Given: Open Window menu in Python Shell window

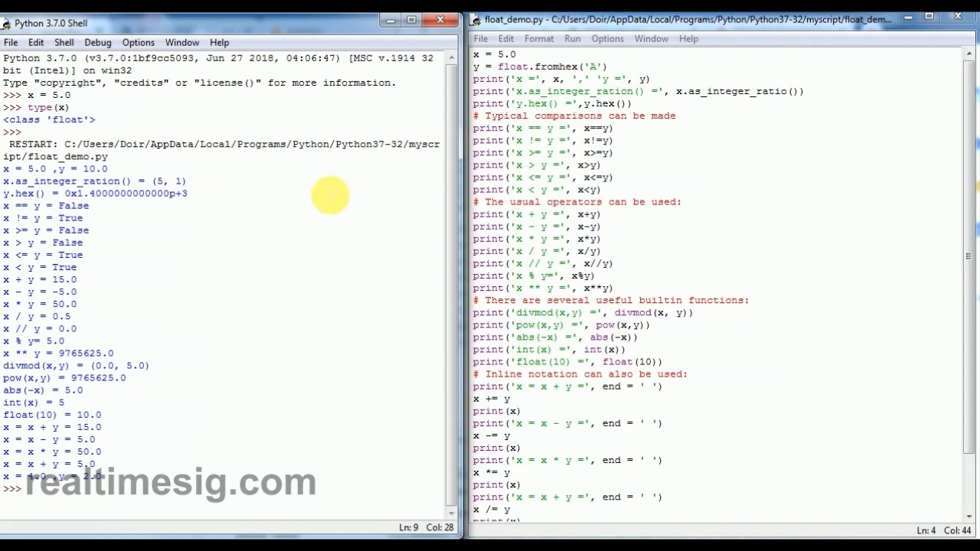Looking at the screenshot, I should point(182,43).
